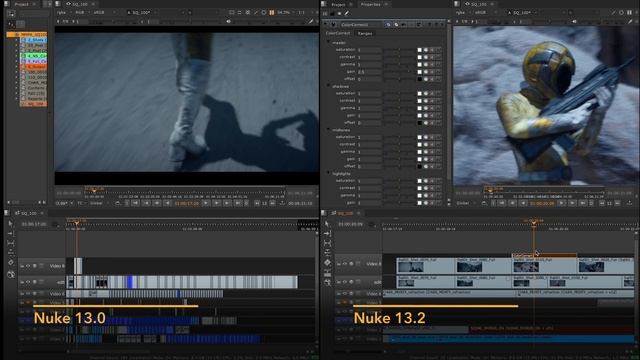Jump to first frame in Nuke 13.0 viewer
This screenshot has height=360, width=640.
pos(135,203)
